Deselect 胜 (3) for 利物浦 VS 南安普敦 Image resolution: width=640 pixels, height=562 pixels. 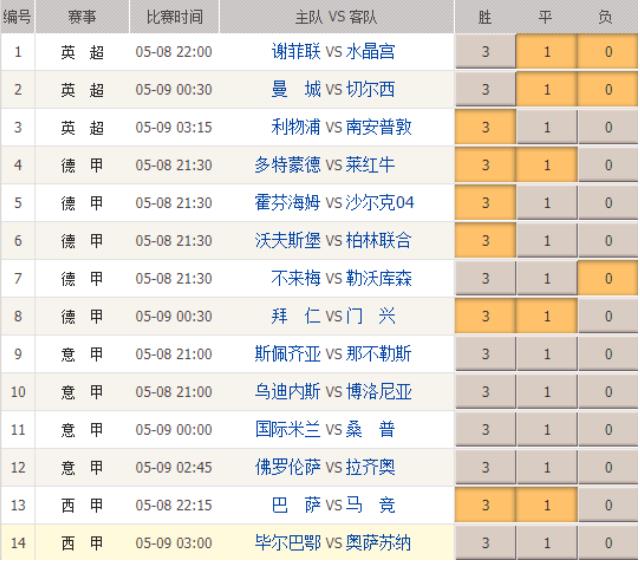pyautogui.click(x=485, y=127)
